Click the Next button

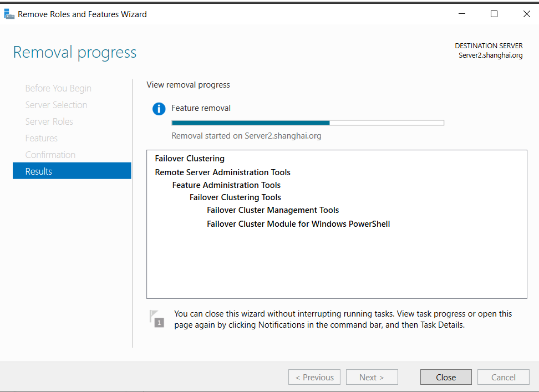click(372, 377)
